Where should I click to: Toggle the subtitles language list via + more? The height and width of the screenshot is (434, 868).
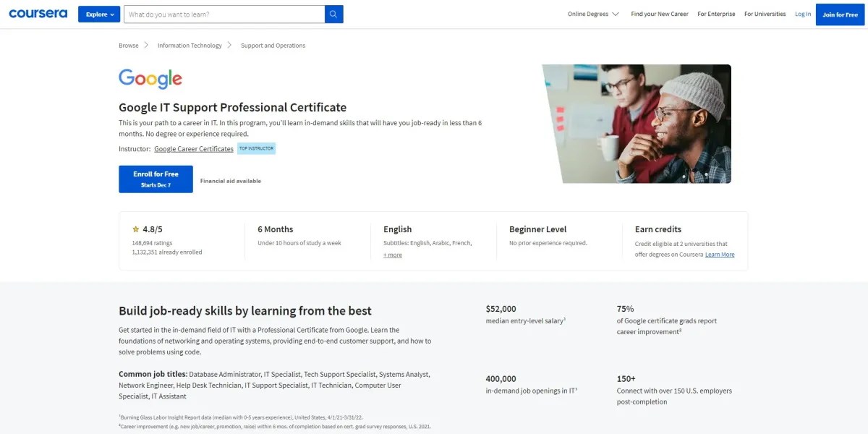click(x=391, y=255)
